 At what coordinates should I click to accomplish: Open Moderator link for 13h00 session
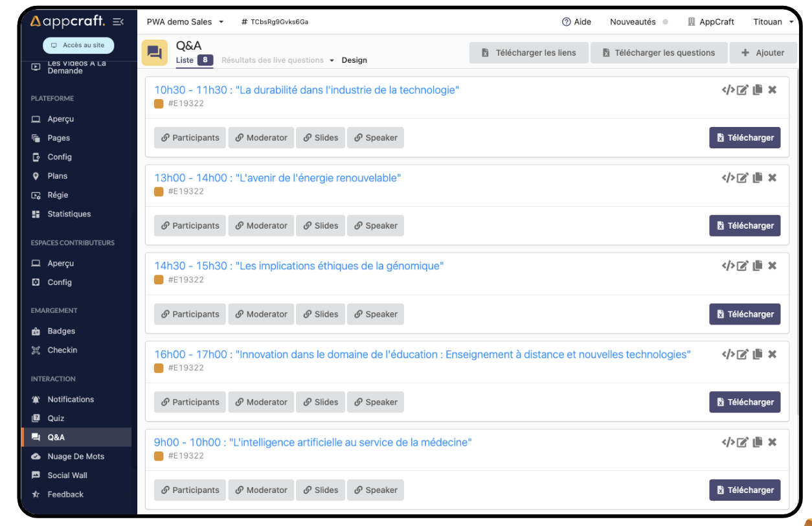pyautogui.click(x=261, y=226)
